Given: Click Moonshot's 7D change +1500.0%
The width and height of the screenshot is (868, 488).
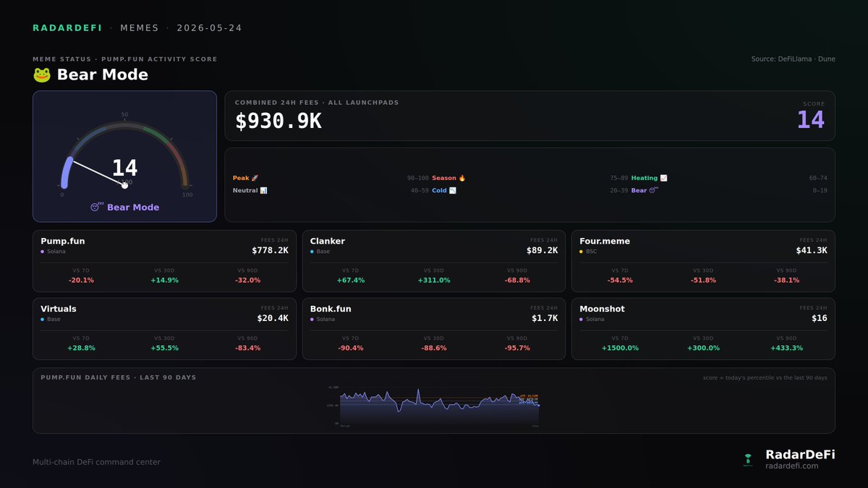Looking at the screenshot, I should pos(620,348).
